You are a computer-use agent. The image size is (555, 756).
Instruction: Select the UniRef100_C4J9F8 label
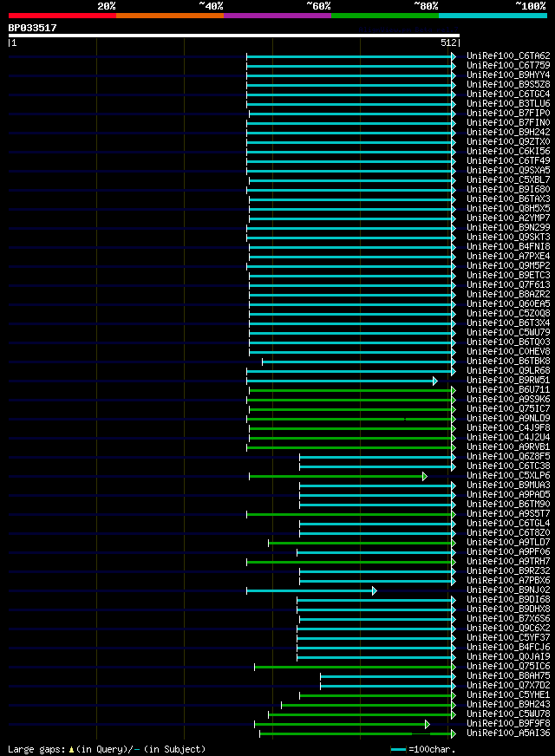508,428
